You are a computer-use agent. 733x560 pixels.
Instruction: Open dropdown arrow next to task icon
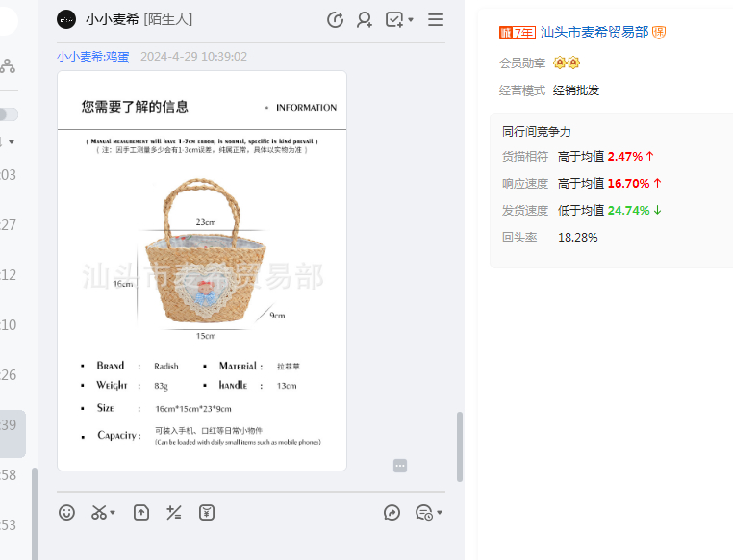click(411, 19)
